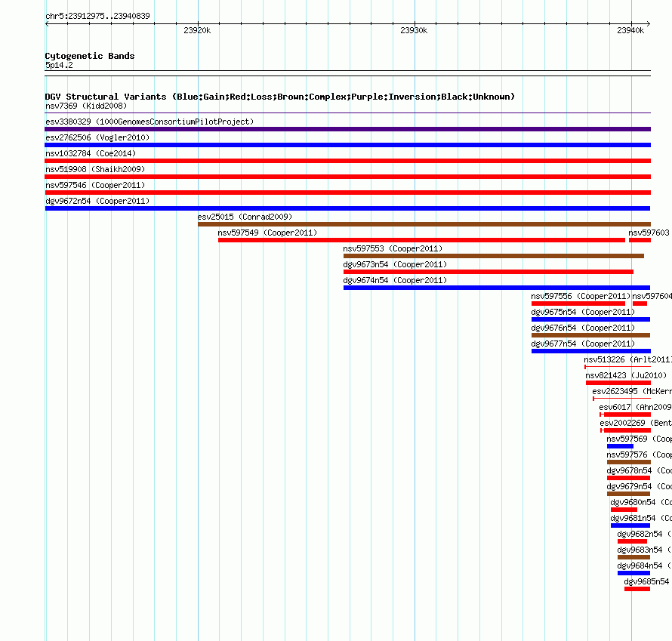Click the 23920k ruler label

[x=197, y=30]
